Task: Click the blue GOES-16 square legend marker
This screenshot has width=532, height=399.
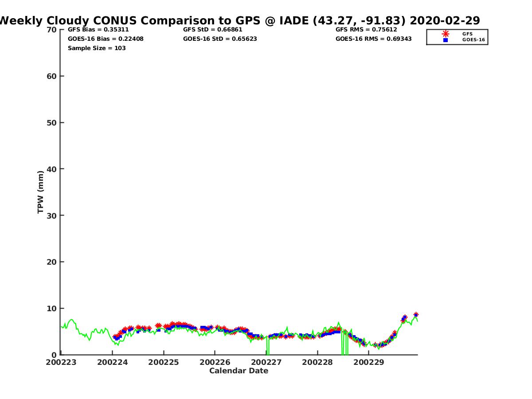Action: click(445, 40)
